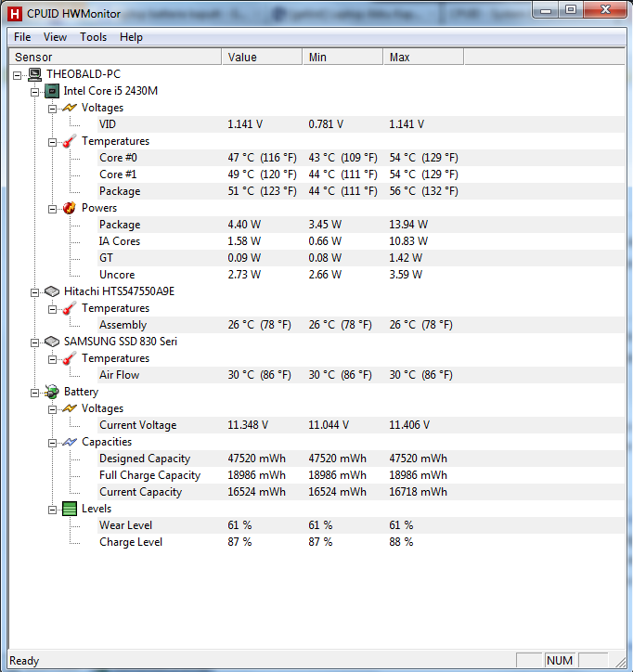Maximize the HWMonitor window
The height and width of the screenshot is (672, 633).
[571, 10]
